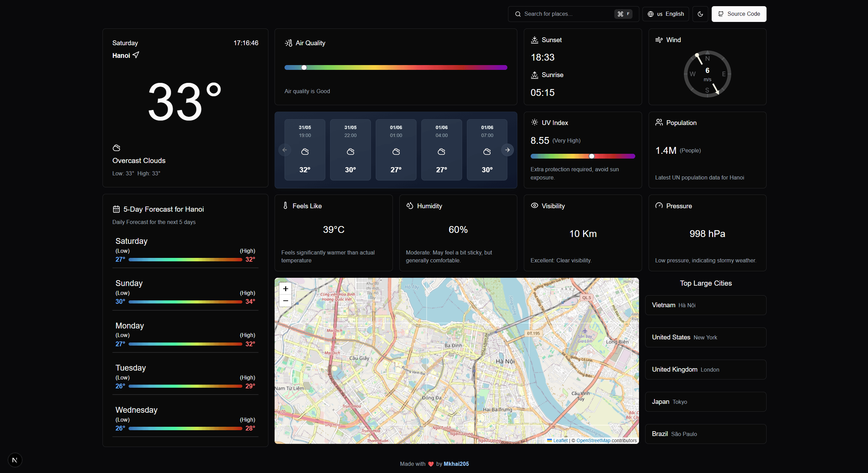Screen dimensions: 868x473
Task: Open the Mkhai205 author link
Action: pos(456,464)
